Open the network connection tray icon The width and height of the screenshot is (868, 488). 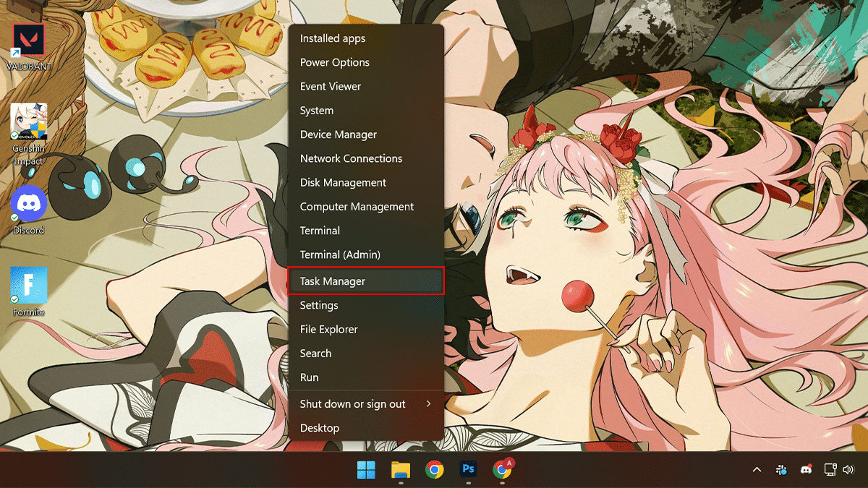pyautogui.click(x=830, y=470)
